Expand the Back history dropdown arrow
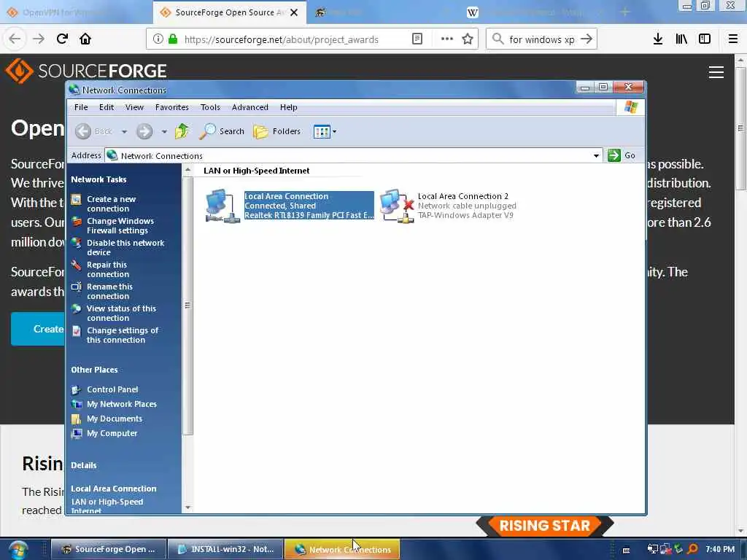Screen dimensions: 747x560 [x=124, y=131]
